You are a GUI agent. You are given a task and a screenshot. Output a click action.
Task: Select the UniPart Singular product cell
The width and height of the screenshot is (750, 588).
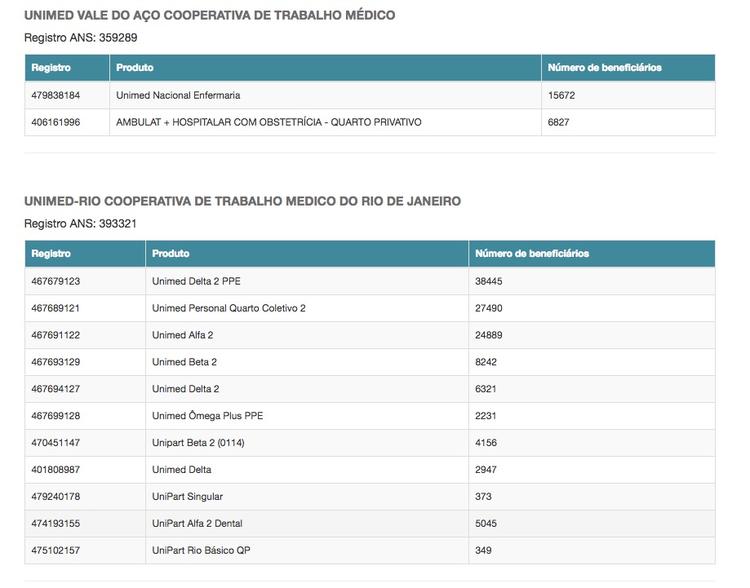point(187,497)
